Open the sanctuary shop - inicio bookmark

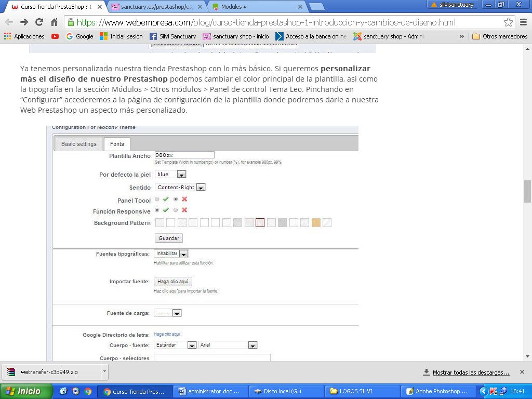(236, 36)
